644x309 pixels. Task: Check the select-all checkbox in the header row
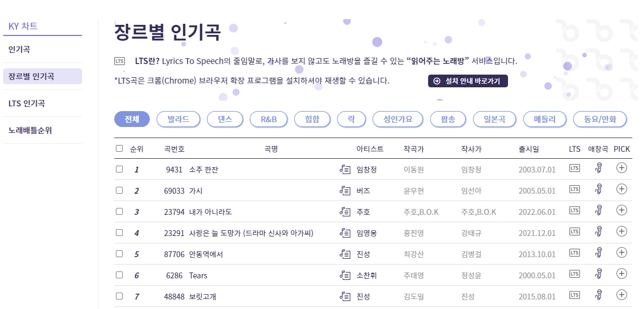pyautogui.click(x=119, y=149)
